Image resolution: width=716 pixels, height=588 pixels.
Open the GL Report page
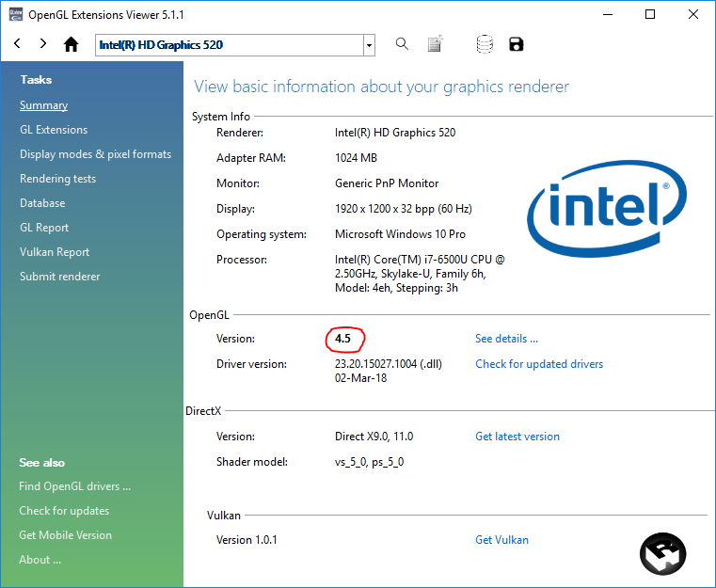point(44,228)
